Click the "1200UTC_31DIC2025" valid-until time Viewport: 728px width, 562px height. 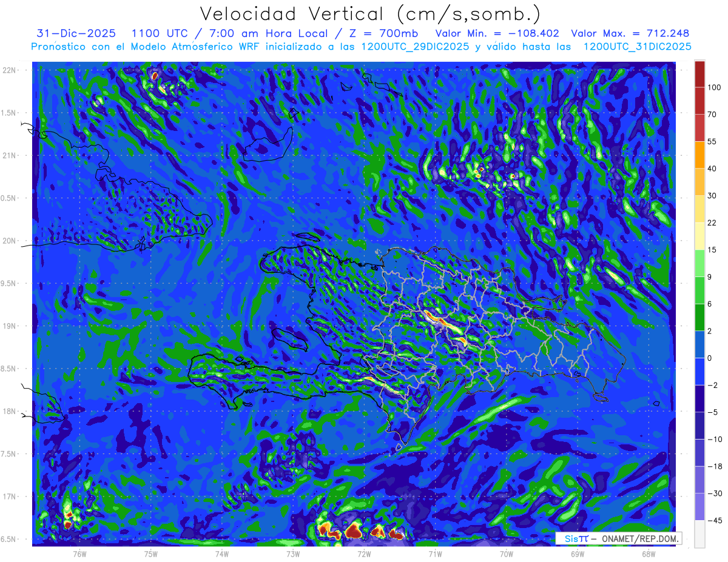pos(637,47)
